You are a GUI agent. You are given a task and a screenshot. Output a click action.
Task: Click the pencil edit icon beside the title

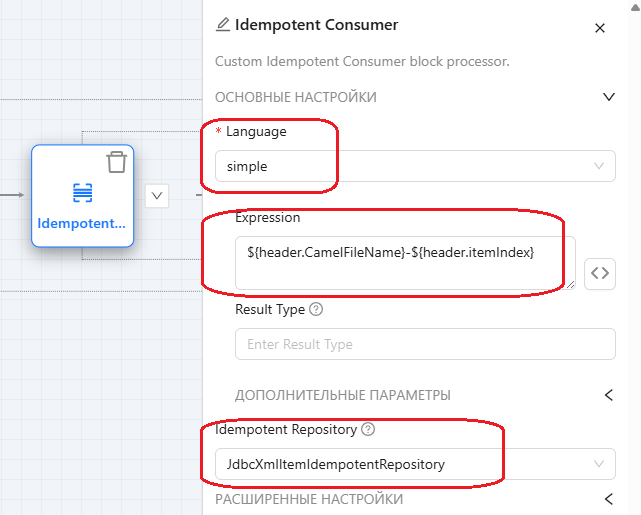point(223,25)
